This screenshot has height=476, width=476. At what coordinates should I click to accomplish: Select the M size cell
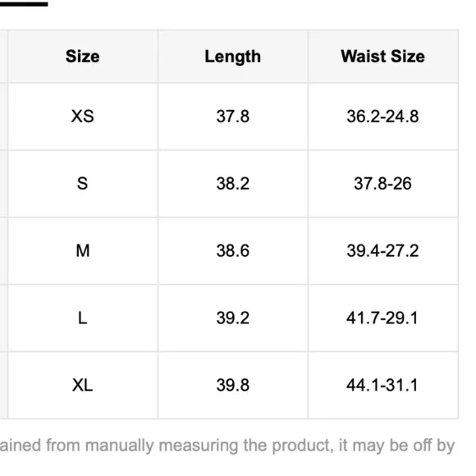coord(83,251)
